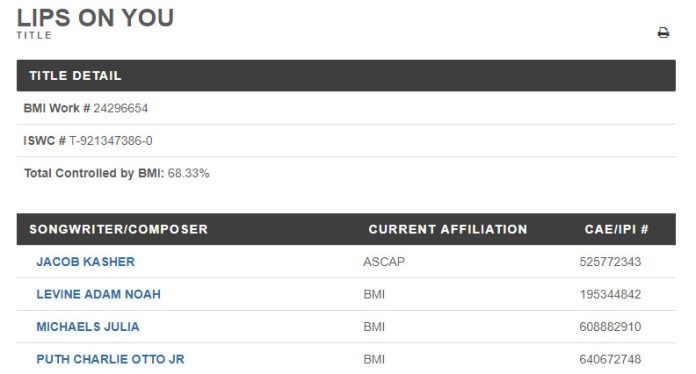Click the ISWC number T-921347386-0
Viewport: 696px width, 374px height.
click(x=111, y=141)
